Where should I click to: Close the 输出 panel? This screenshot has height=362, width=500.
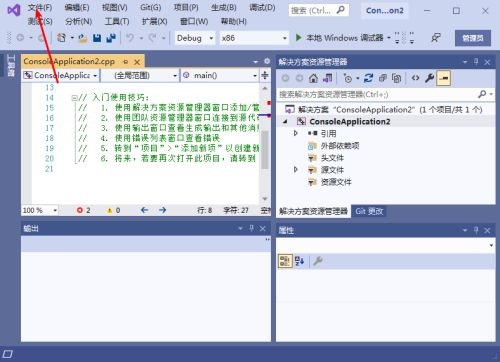click(263, 228)
